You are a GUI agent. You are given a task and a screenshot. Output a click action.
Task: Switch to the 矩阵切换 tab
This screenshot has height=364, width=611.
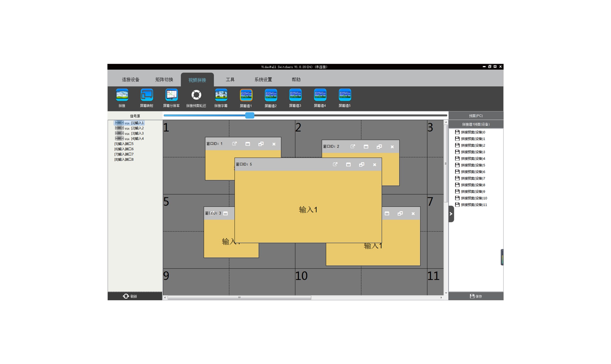pyautogui.click(x=164, y=79)
